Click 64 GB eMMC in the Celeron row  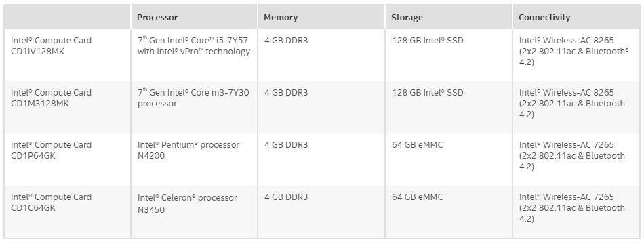pyautogui.click(x=418, y=197)
